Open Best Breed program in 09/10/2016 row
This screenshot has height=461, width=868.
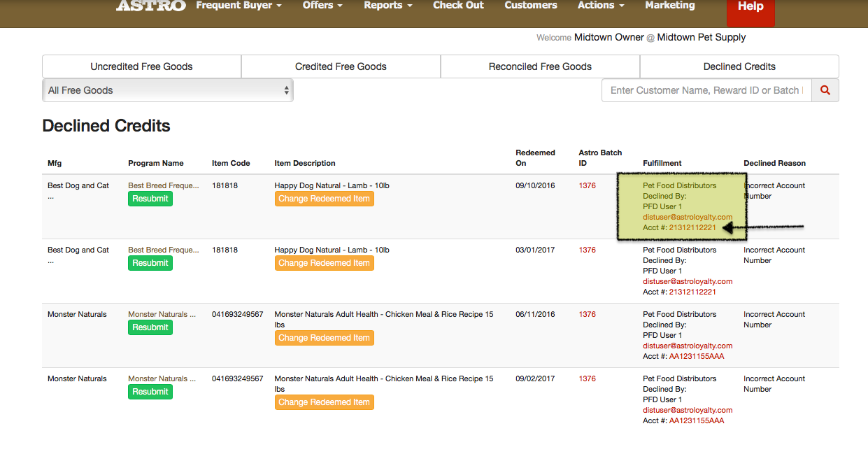(163, 185)
